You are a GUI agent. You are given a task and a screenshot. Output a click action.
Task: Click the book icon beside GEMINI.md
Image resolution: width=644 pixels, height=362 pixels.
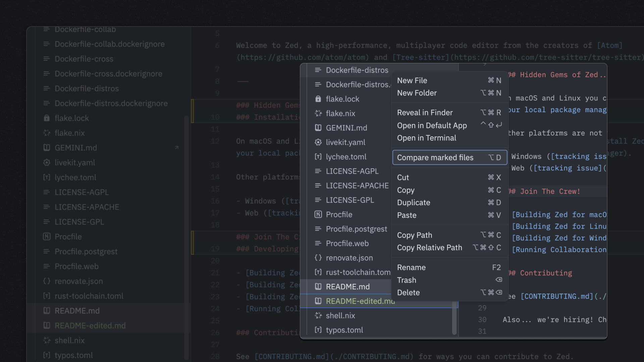pyautogui.click(x=47, y=147)
